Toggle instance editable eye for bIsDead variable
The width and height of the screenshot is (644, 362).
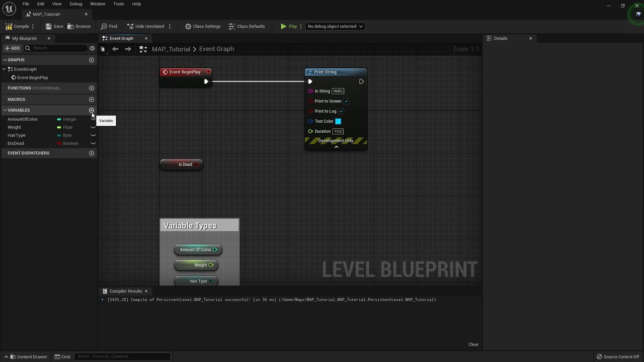[93, 143]
